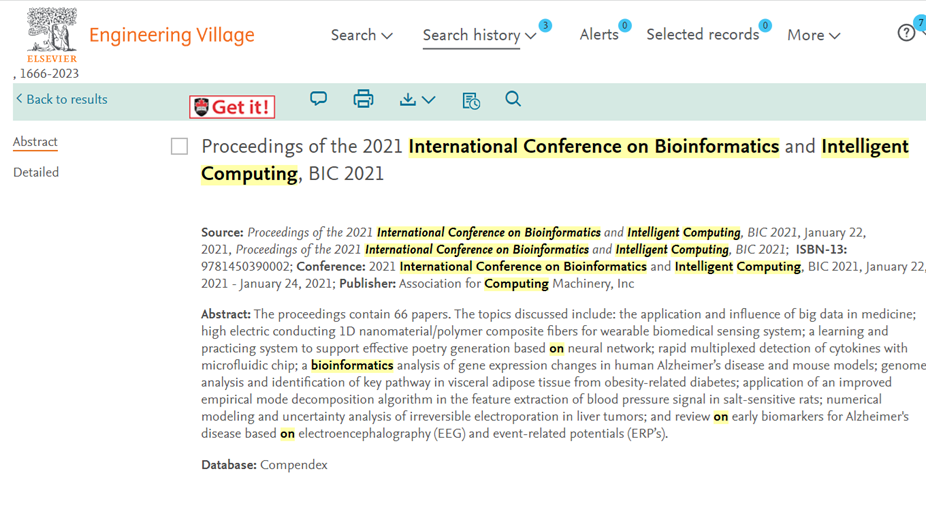The image size is (926, 512).
Task: Click the magnifier search icon in toolbar
Action: tap(513, 99)
